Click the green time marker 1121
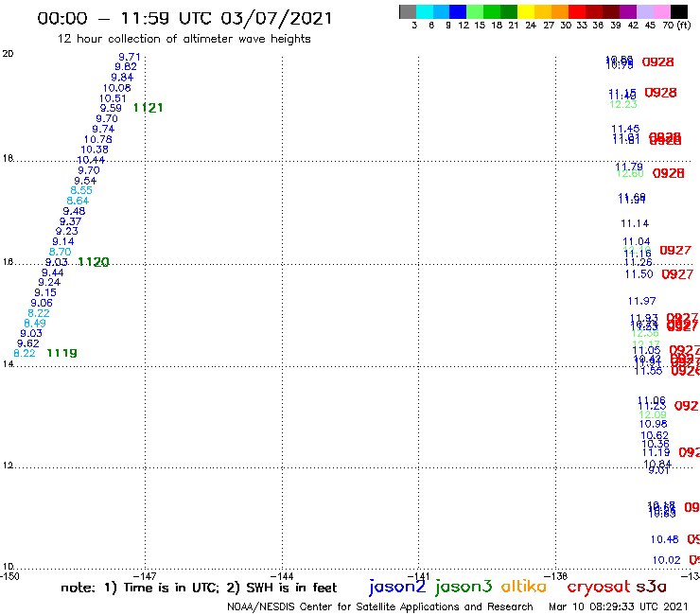Image resolution: width=700 pixels, height=615 pixels. [x=148, y=108]
